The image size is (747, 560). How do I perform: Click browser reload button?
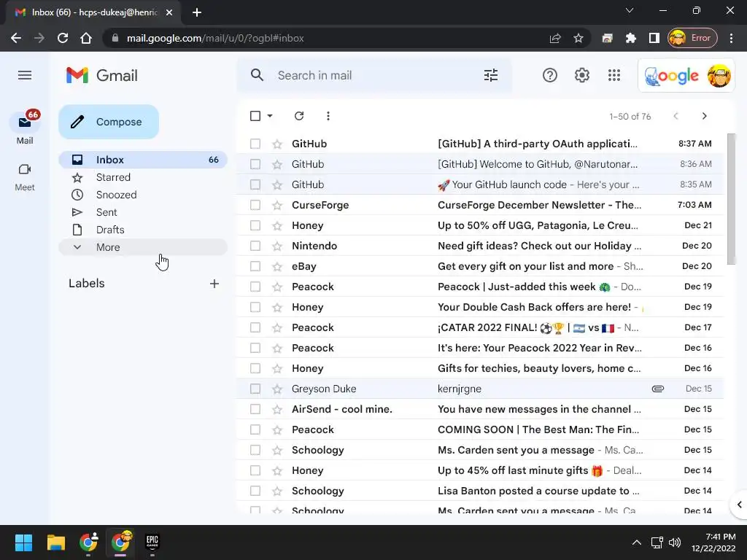[x=63, y=38]
